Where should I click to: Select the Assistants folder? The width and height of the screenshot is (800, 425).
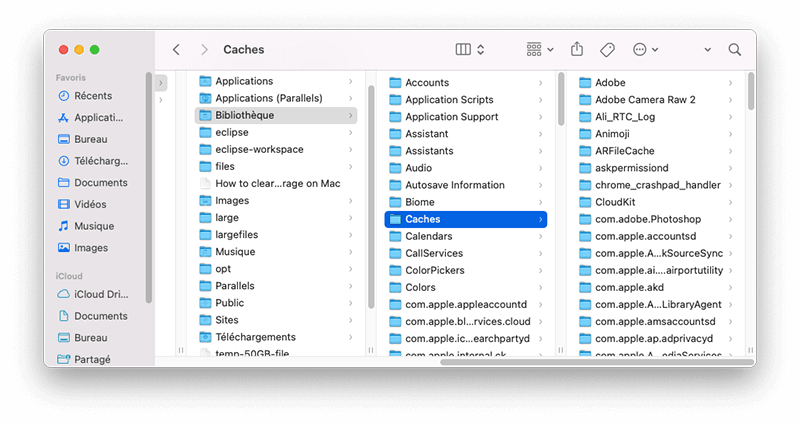tap(465, 151)
